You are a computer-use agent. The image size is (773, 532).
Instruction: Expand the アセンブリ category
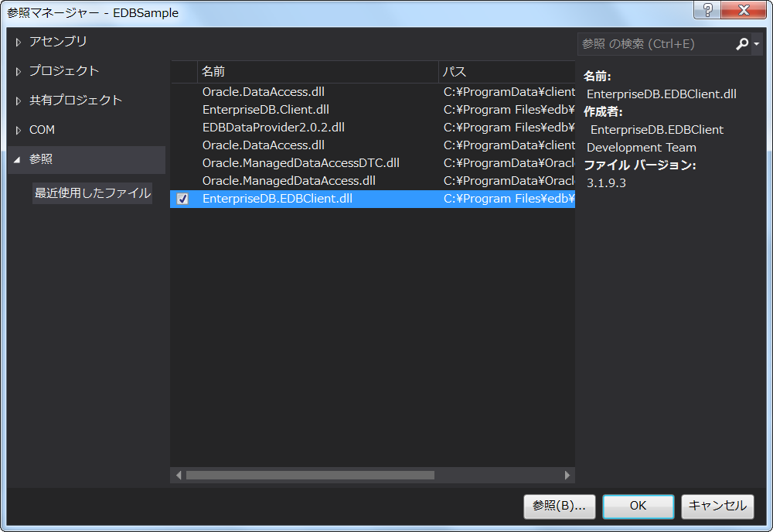(19, 42)
